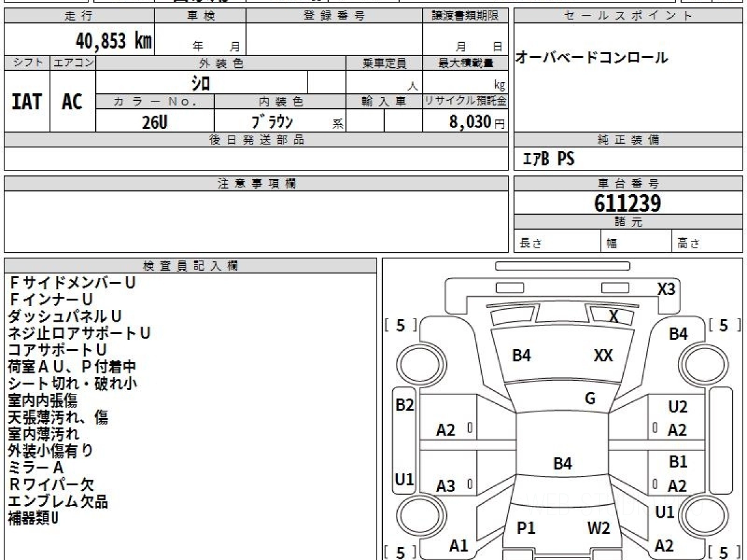This screenshot has width=747, height=560.
Task: Select the mileage value 40,853 km
Action: pos(114,41)
